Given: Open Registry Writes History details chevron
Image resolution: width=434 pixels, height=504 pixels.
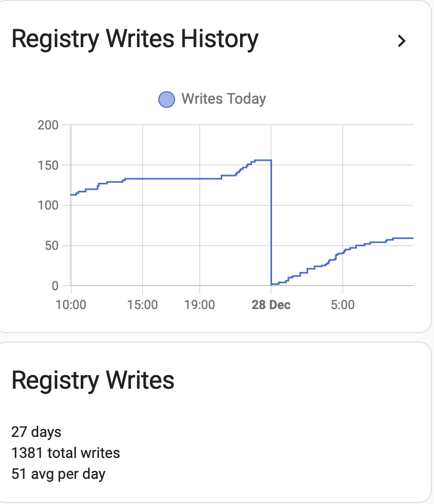Looking at the screenshot, I should pyautogui.click(x=402, y=41).
